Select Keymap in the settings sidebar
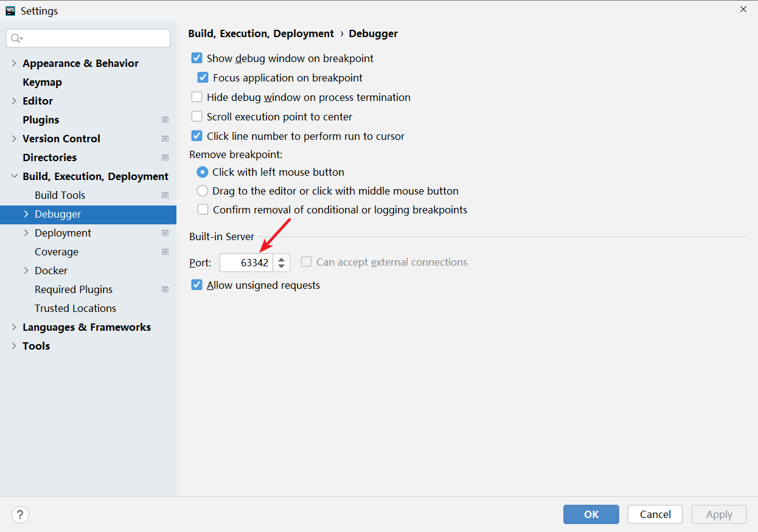 point(42,82)
